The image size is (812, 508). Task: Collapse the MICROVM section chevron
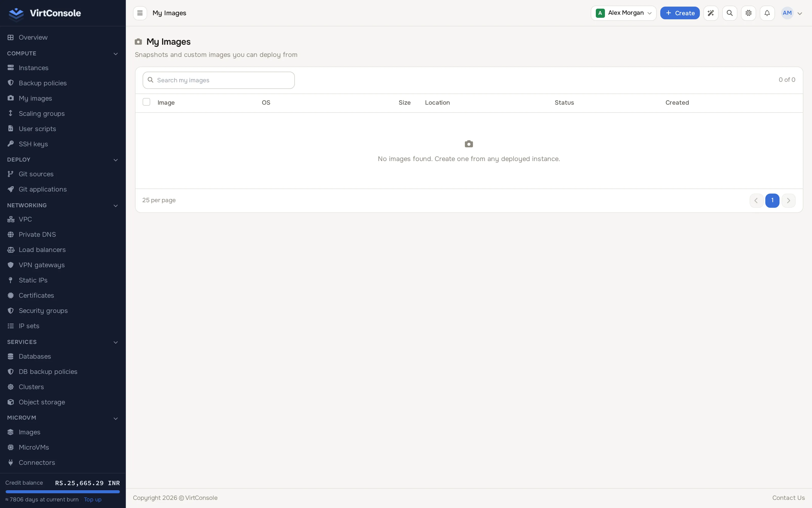click(116, 418)
